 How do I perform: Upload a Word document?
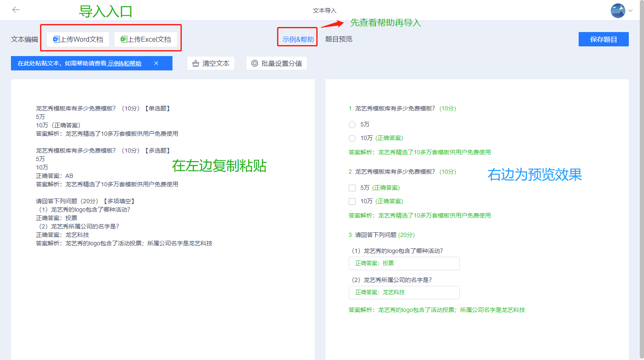[x=78, y=39]
